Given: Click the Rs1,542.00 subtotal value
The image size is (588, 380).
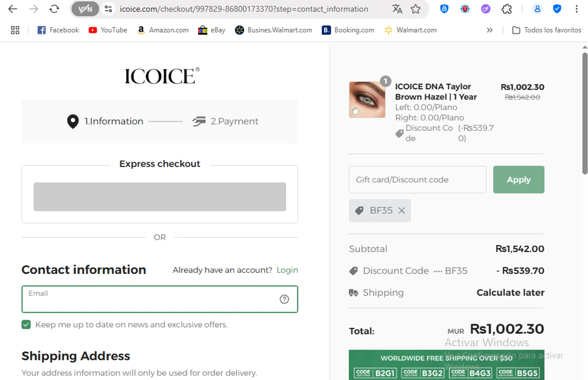Looking at the screenshot, I should coord(520,249).
